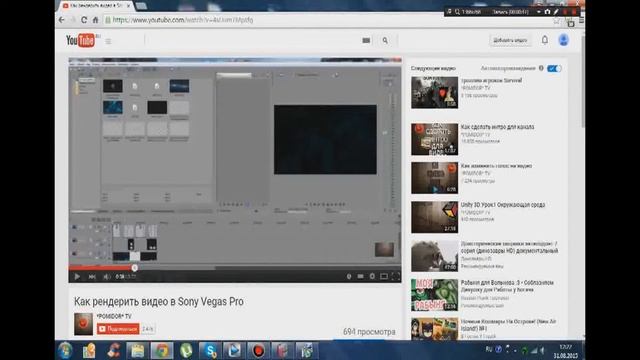Open Google Chrome from the taskbar

(162, 351)
